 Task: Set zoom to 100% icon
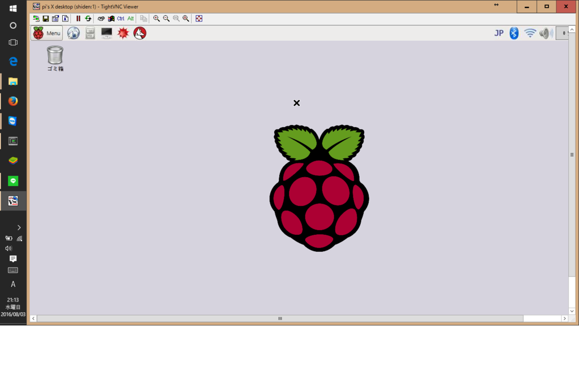pos(176,19)
